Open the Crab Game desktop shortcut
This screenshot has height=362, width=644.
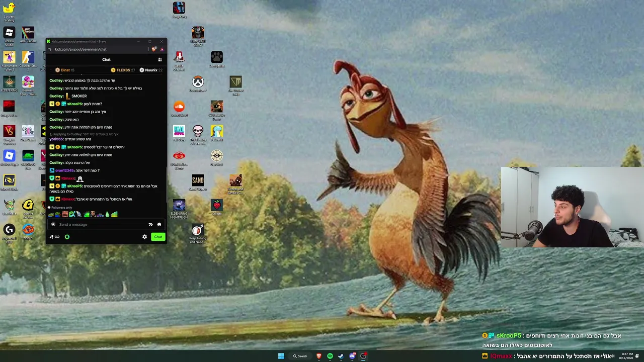pyautogui.click(x=28, y=133)
